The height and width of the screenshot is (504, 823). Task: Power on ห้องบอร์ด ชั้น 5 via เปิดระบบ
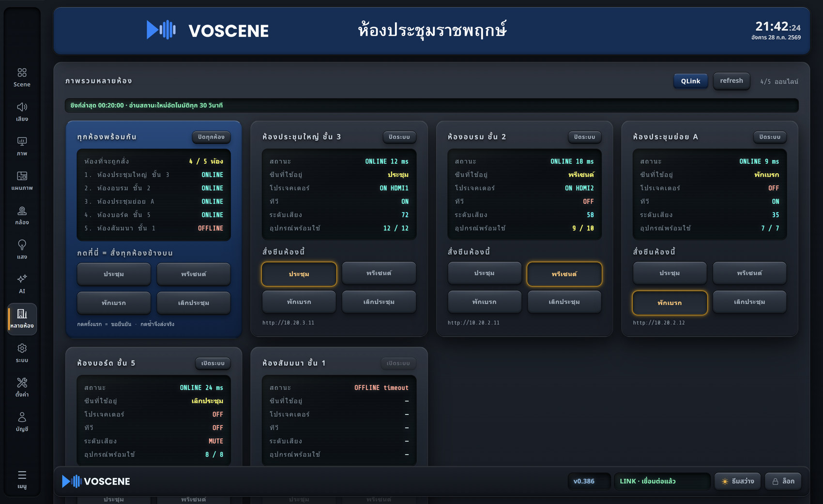(213, 363)
